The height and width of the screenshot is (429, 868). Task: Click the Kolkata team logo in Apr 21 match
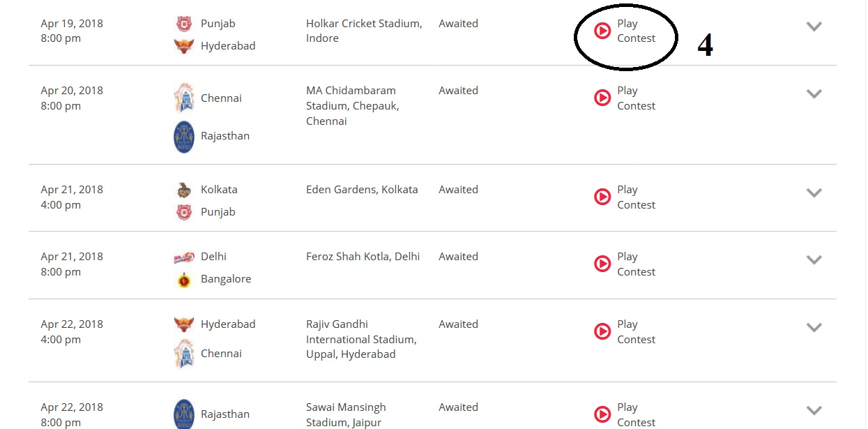(x=183, y=190)
